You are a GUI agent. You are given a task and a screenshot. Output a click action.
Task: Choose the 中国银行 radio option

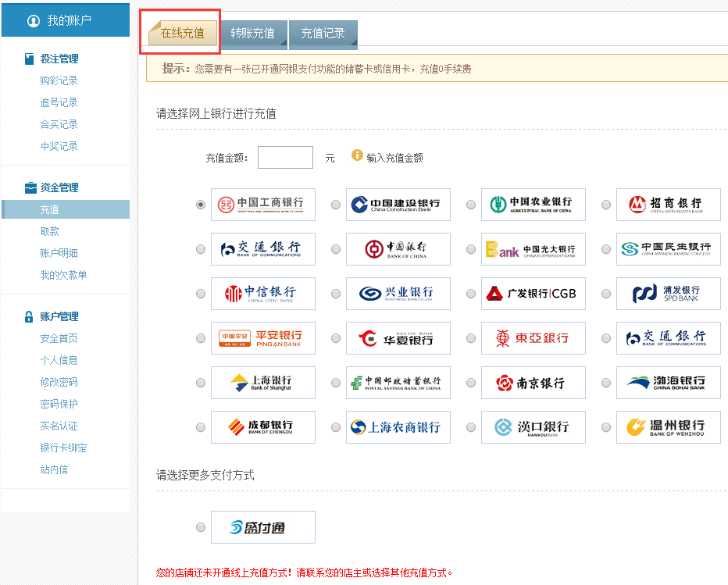(x=336, y=249)
